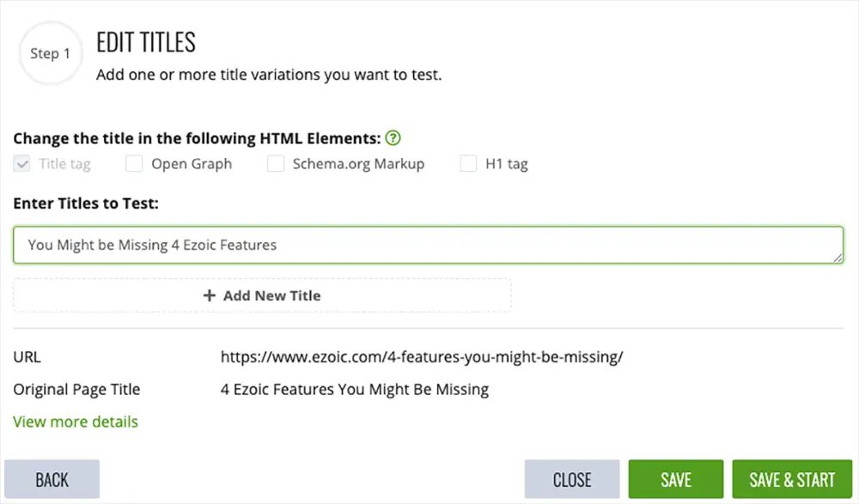Toggle the Title tag checkbox
Viewport: 859px width, 504px height.
click(22, 164)
